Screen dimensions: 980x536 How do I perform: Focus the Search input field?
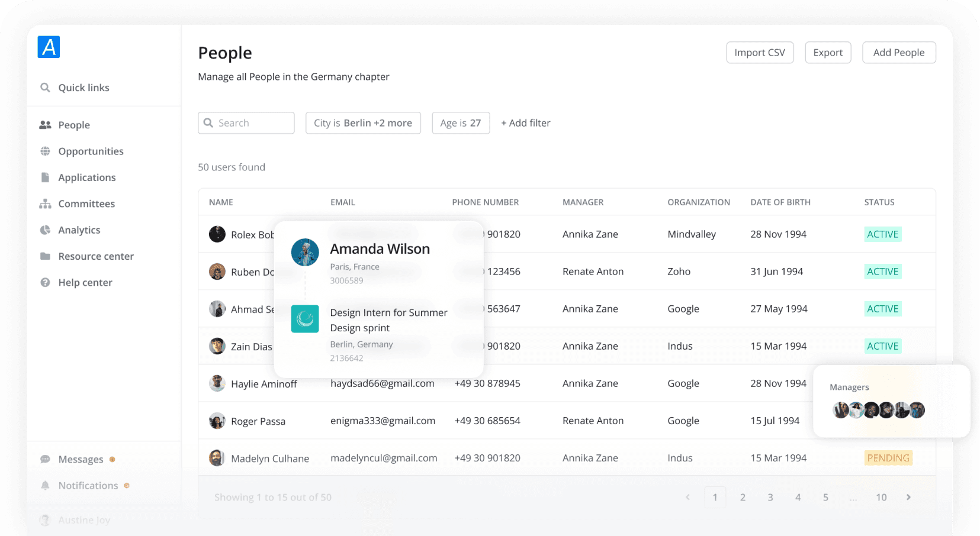tap(246, 123)
